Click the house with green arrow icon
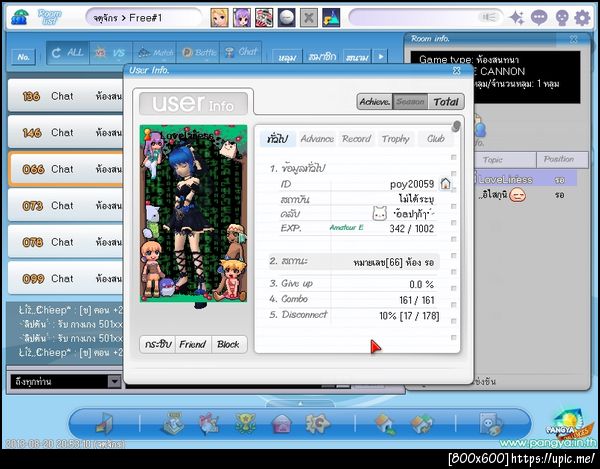 (385, 424)
